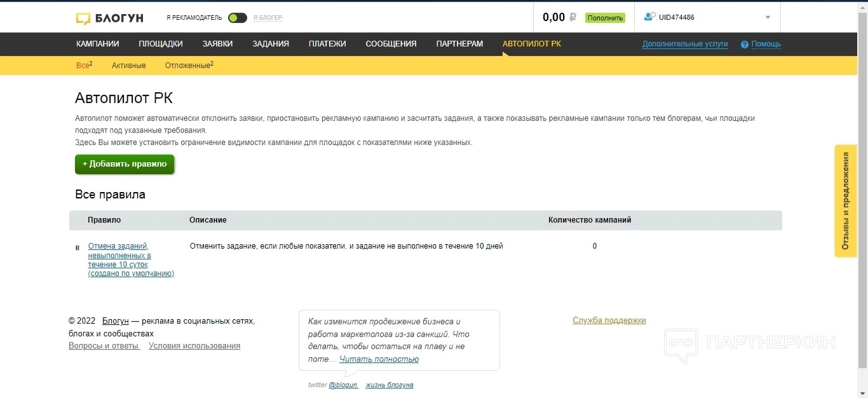Open the Служба поддержки link
The image size is (868, 398).
(609, 320)
